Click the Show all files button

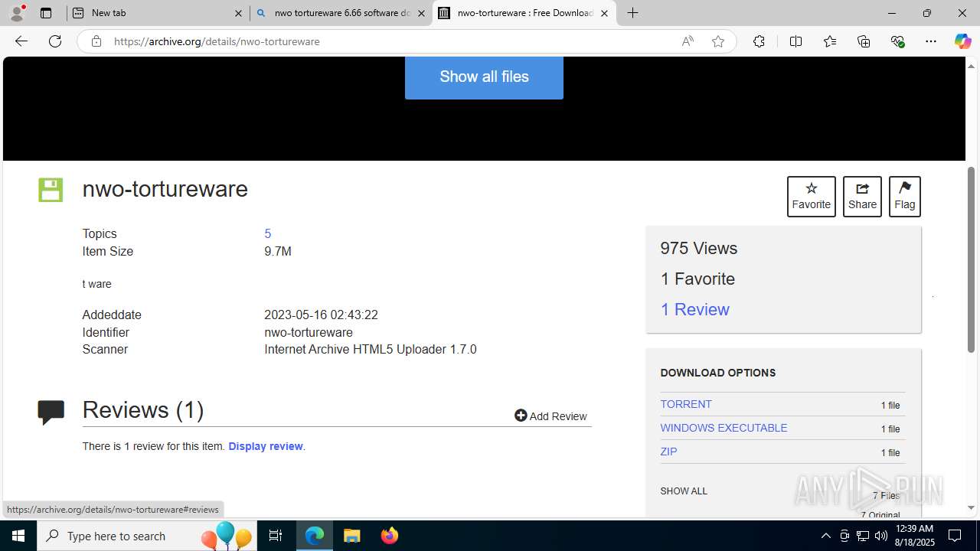pos(484,77)
